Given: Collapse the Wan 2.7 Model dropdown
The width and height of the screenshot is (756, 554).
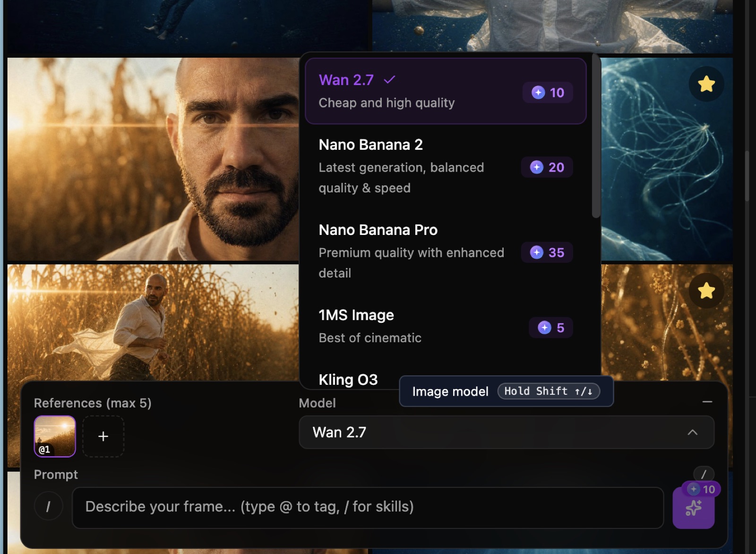Looking at the screenshot, I should [507, 432].
